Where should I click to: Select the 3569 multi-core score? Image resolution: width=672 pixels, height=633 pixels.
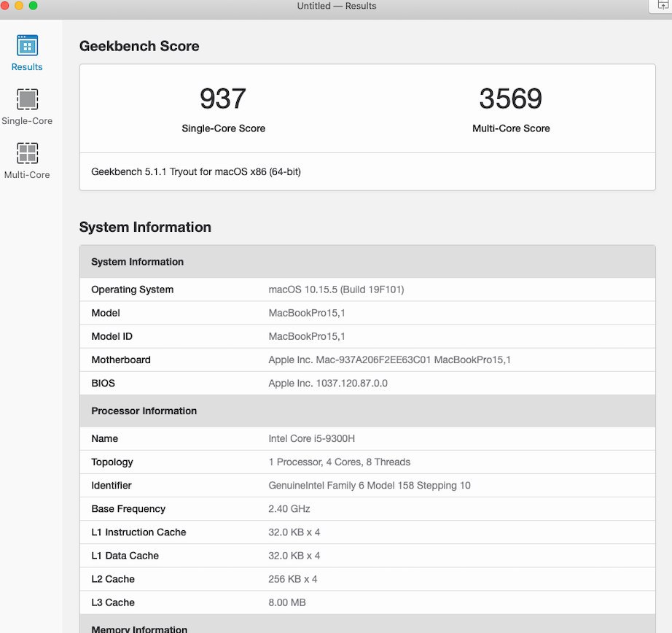(x=511, y=98)
